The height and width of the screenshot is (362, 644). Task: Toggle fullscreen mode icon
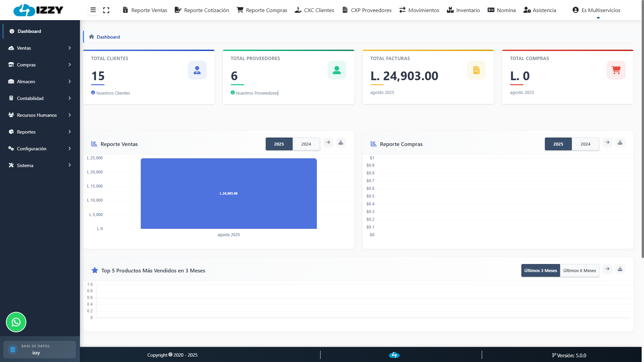[x=106, y=10]
